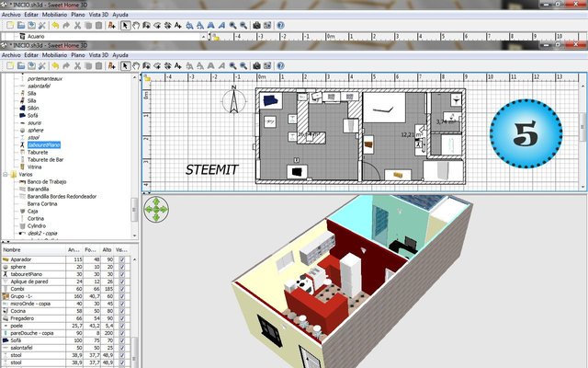Click furniture table vertical scrollbar thumb
588x368 pixels.
134,353
